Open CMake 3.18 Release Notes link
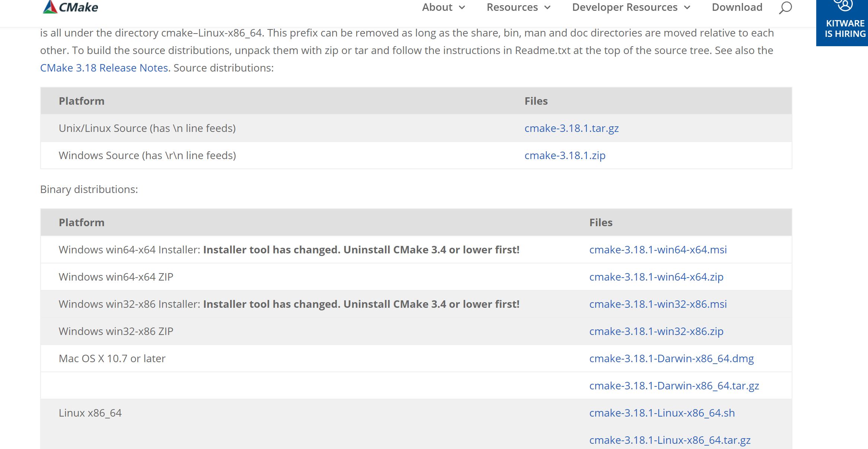 tap(104, 68)
